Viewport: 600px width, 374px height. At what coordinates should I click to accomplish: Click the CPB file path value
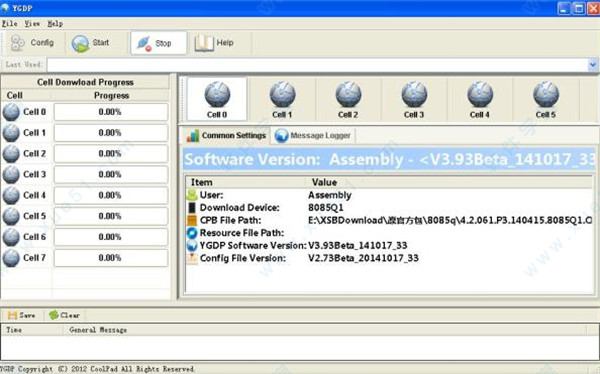pos(450,220)
